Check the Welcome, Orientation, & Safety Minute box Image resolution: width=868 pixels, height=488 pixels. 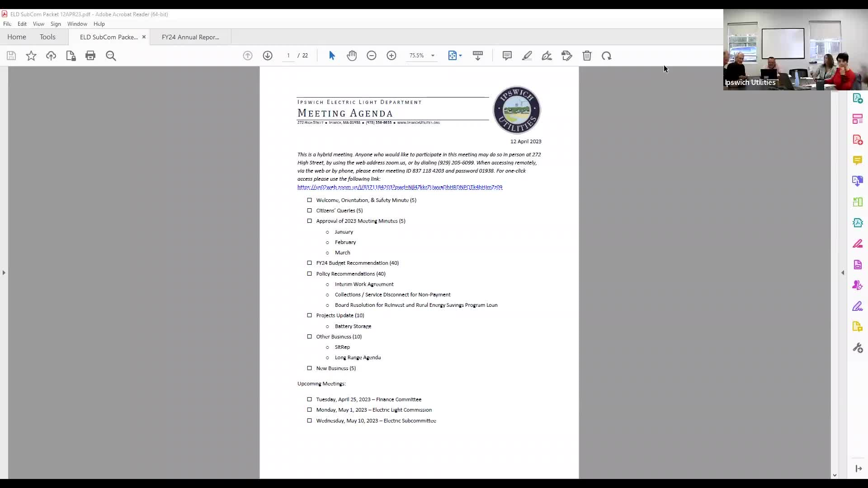click(310, 200)
